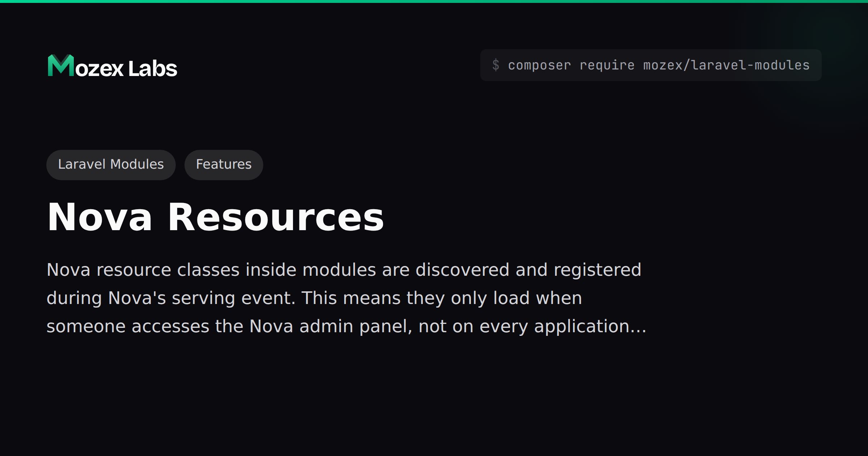868x456 pixels.
Task: Open the Mozex Labs wordmark
Action: click(x=112, y=66)
